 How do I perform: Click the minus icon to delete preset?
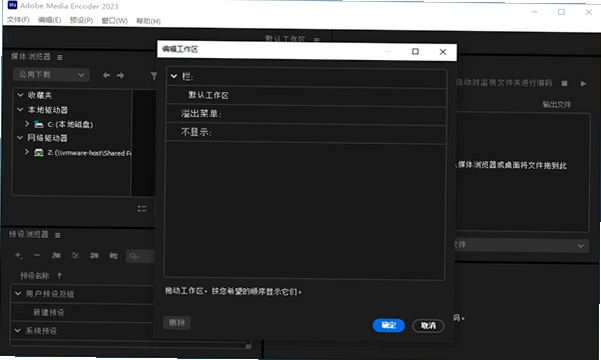pos(37,255)
